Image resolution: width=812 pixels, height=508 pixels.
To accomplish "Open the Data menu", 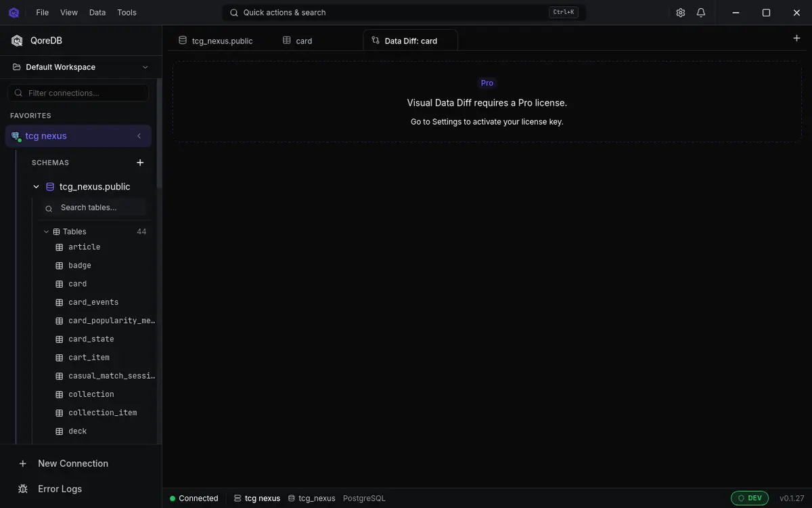I will click(x=97, y=12).
